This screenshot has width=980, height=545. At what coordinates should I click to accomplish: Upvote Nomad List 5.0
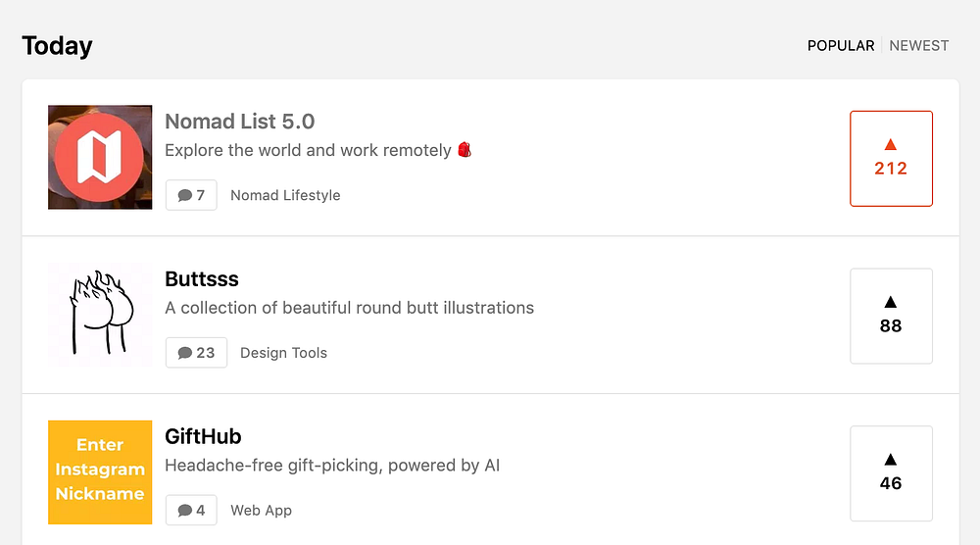point(891,158)
